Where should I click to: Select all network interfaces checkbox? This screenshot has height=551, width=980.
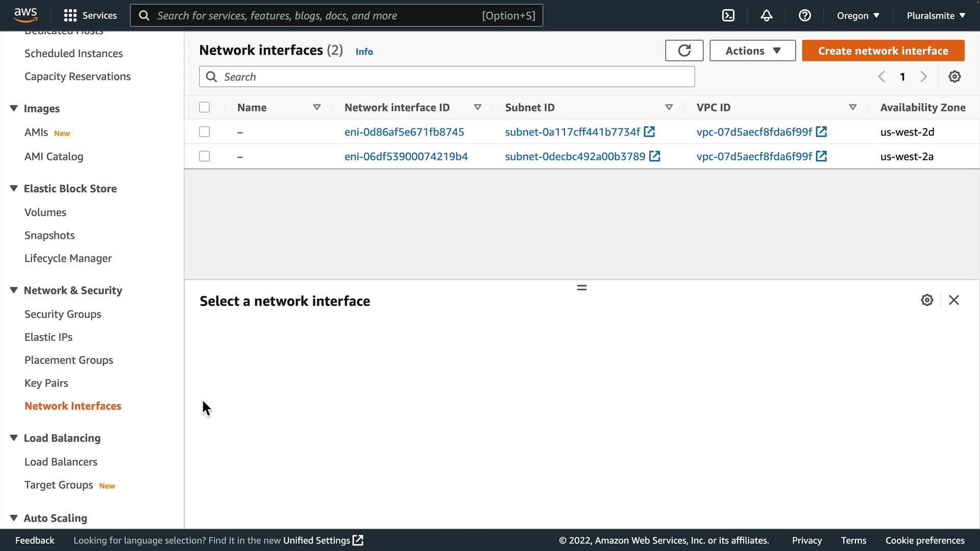[204, 107]
